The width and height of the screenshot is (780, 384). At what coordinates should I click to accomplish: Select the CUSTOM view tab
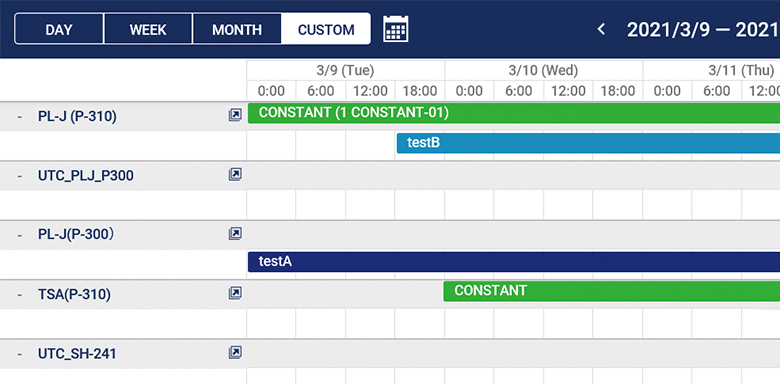pos(326,29)
